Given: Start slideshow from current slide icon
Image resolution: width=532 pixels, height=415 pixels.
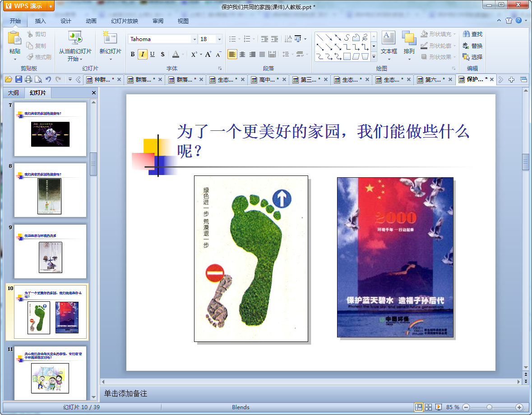Looking at the screenshot, I should point(75,38).
